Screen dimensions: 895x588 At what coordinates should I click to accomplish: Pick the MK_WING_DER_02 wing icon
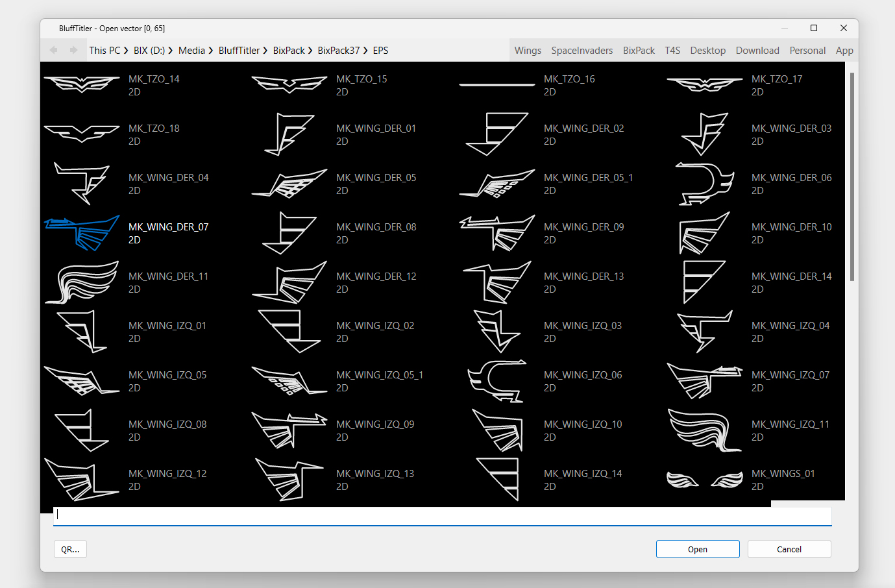tap(497, 134)
